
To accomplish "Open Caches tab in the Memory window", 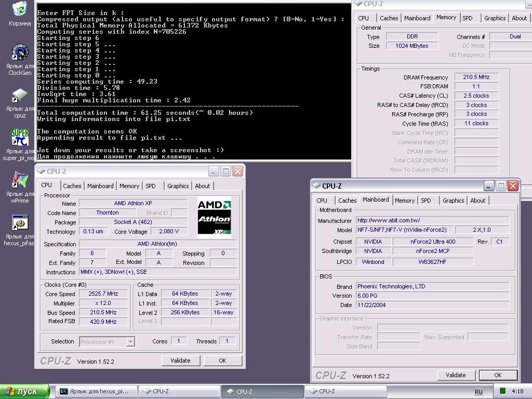I will [x=389, y=18].
